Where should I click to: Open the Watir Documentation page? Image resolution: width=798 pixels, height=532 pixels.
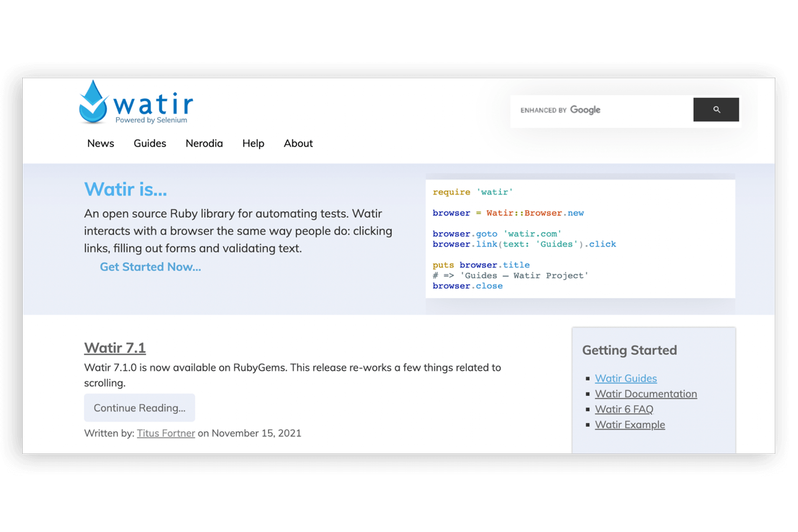[x=645, y=394]
